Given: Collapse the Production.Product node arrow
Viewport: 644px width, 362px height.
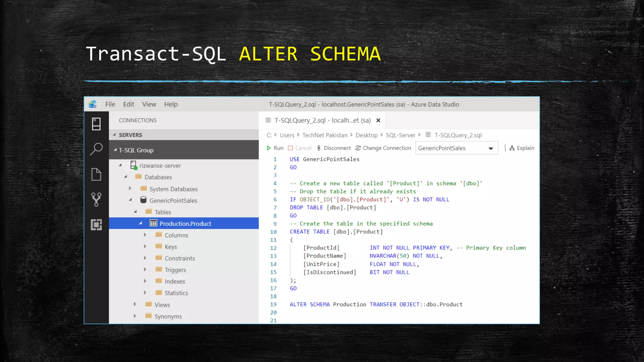Looking at the screenshot, I should click(x=140, y=223).
